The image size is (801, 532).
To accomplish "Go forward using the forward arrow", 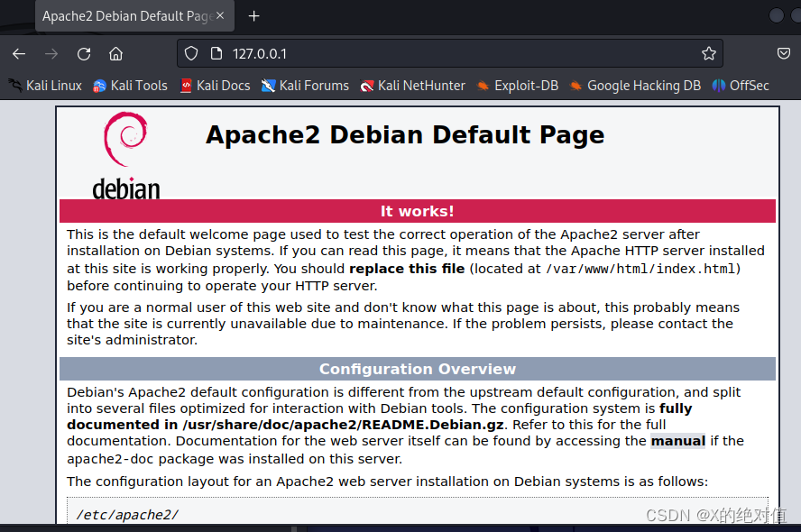I will click(x=51, y=53).
